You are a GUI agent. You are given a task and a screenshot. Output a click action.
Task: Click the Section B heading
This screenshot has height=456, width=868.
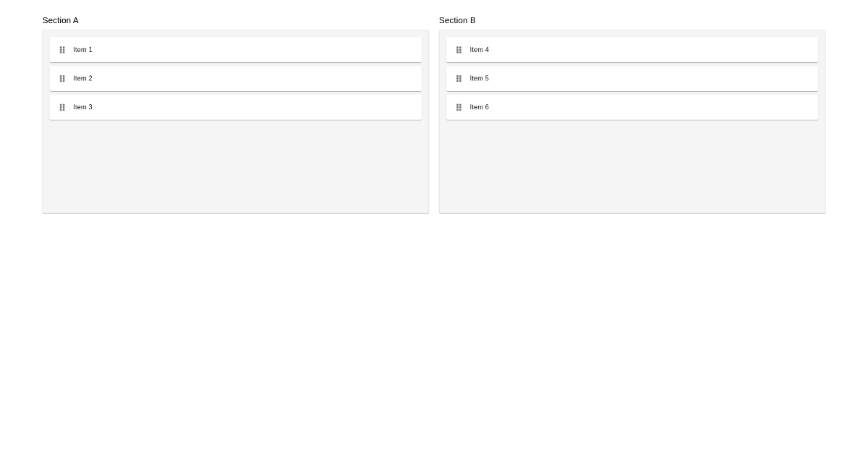[457, 20]
